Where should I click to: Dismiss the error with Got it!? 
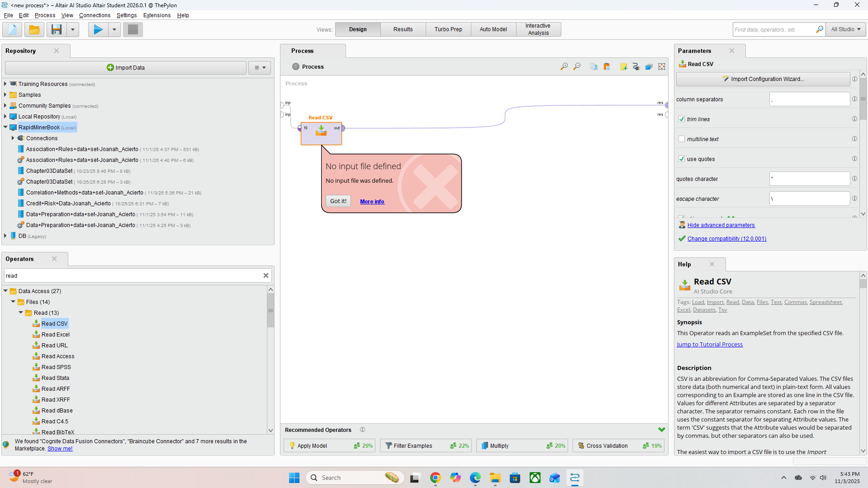[338, 201]
